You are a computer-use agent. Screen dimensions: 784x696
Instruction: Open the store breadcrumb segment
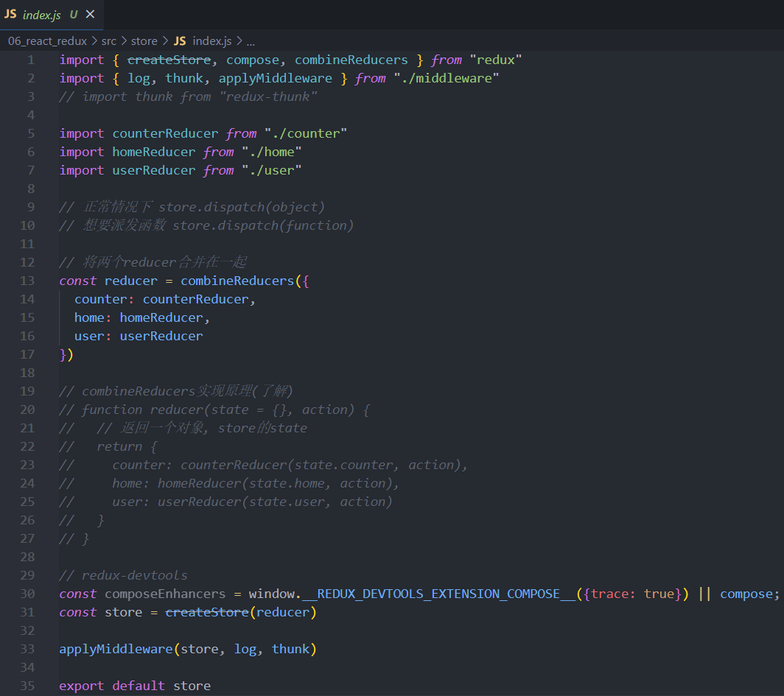click(x=144, y=41)
